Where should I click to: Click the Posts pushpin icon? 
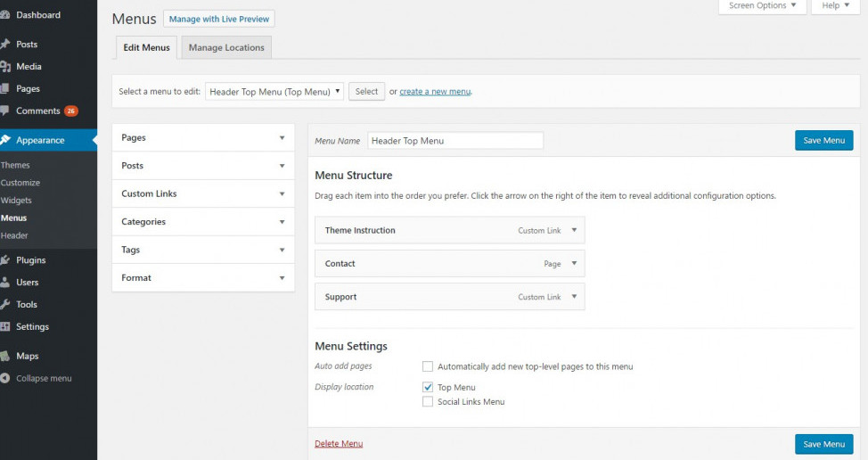pos(4,44)
